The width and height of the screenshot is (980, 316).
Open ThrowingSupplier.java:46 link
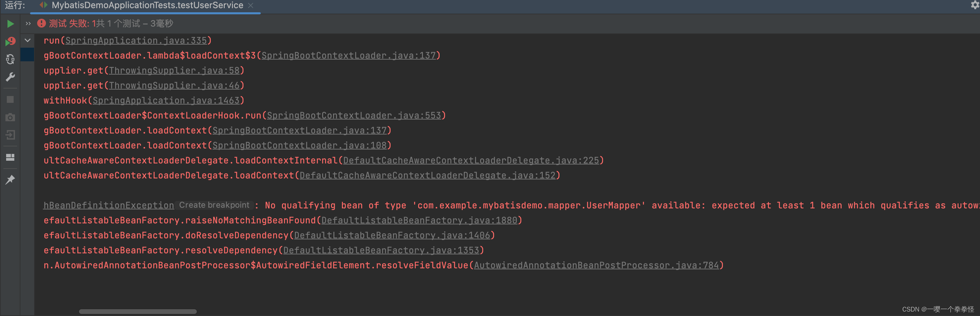[x=174, y=85]
